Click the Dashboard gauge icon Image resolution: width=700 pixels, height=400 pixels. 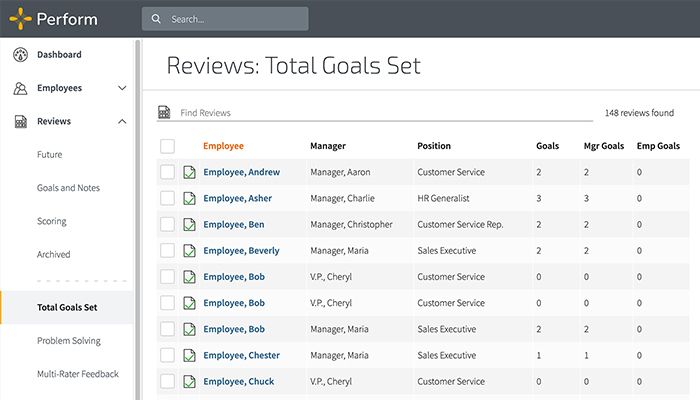click(20, 55)
